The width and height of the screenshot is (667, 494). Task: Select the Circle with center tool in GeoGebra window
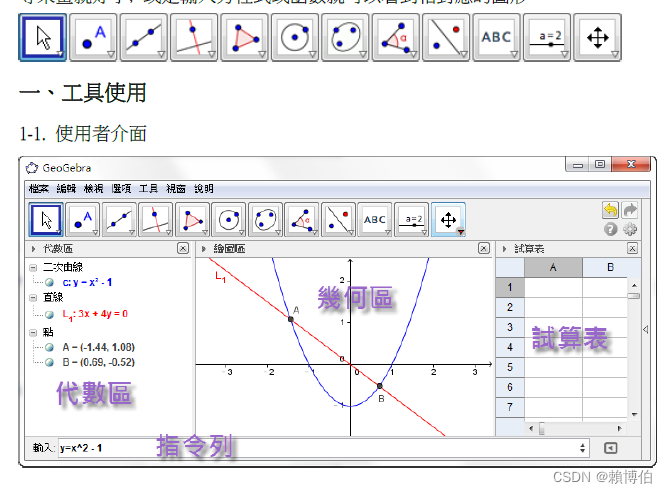[229, 220]
